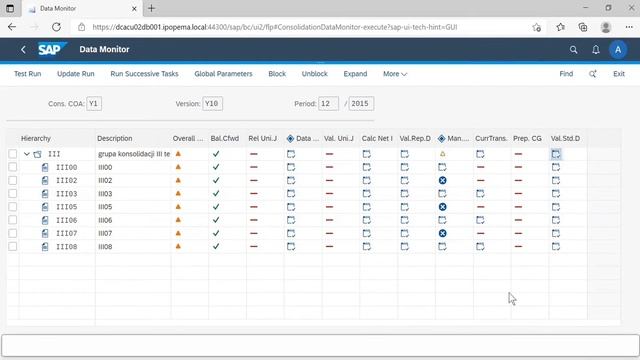Click CurrTrans. status for III06

pos(480,220)
